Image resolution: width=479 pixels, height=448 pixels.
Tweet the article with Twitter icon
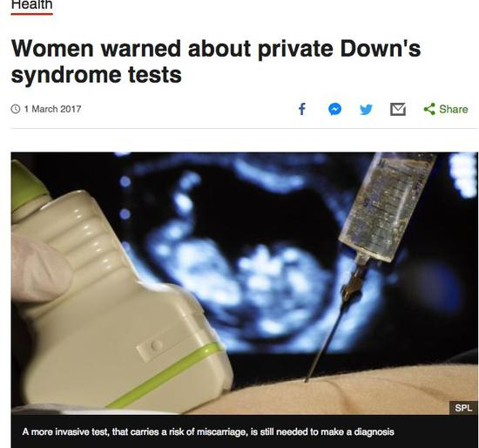[366, 109]
